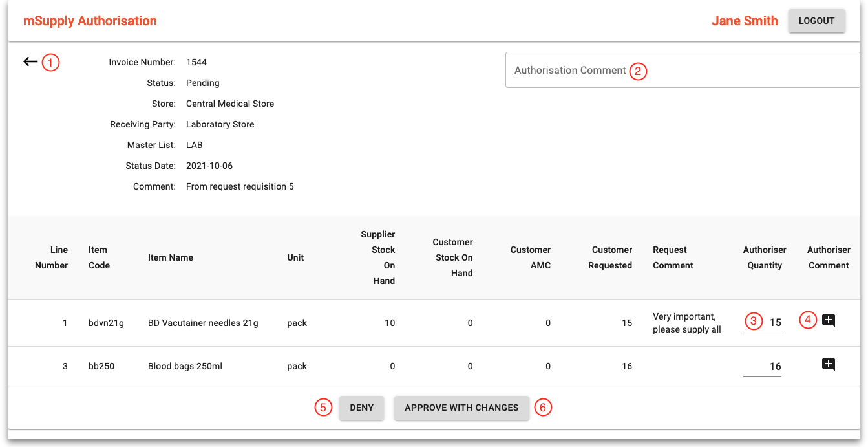Click the mSupply Authorisation title
868x447 pixels.
click(x=90, y=21)
